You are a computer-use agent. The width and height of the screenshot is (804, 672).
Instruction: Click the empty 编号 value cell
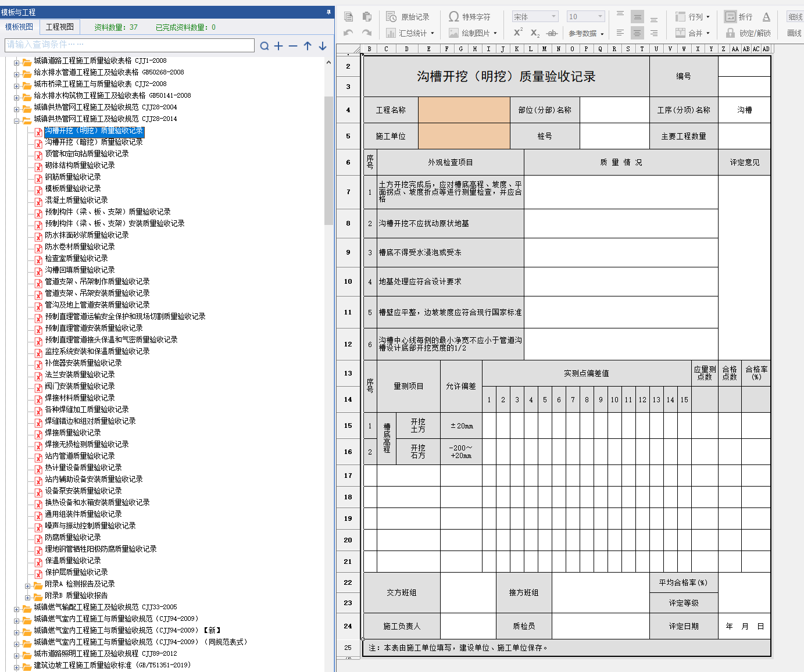[744, 66]
